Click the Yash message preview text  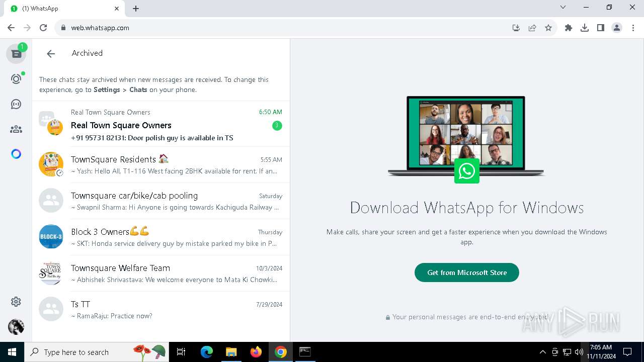click(x=174, y=171)
